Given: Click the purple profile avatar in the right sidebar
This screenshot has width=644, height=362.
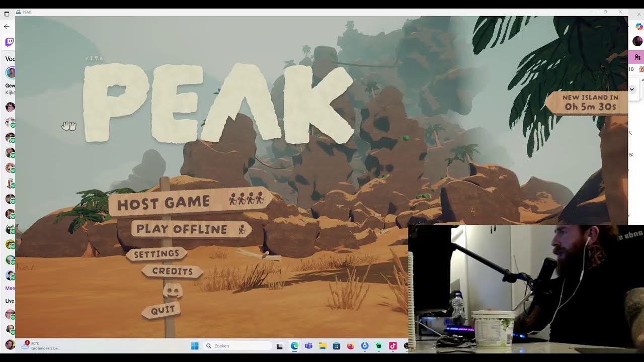Looking at the screenshot, I should [637, 41].
